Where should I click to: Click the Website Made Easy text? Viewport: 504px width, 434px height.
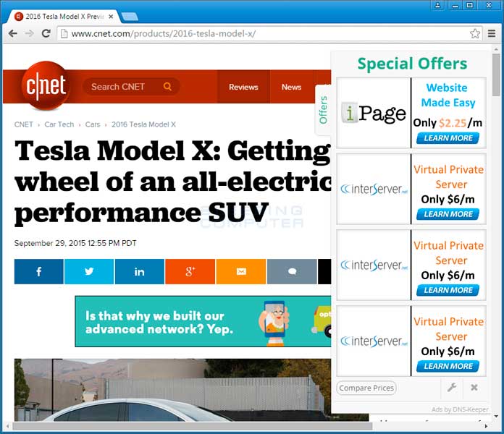point(448,95)
